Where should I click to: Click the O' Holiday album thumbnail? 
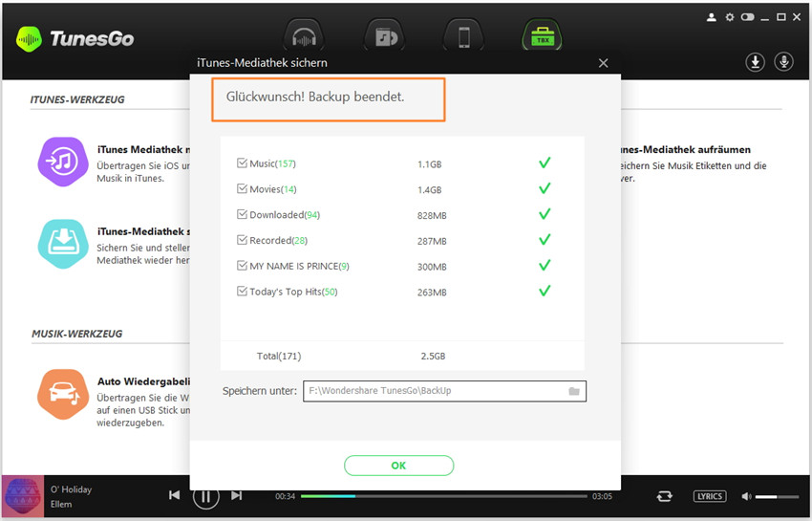click(x=23, y=496)
